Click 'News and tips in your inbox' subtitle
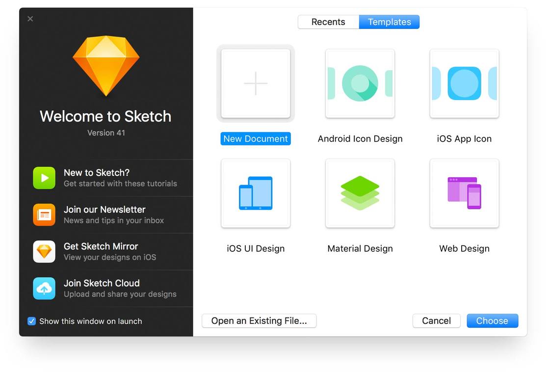 tap(114, 220)
